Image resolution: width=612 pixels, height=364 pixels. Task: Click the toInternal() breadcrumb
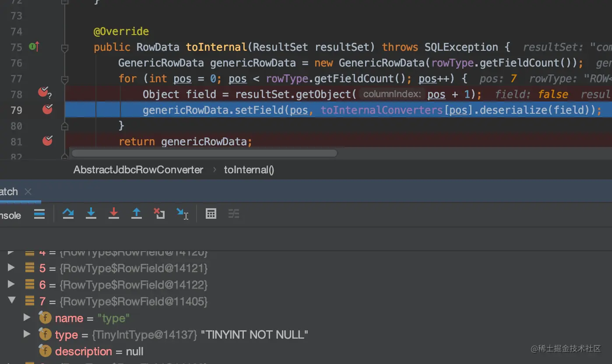(249, 170)
